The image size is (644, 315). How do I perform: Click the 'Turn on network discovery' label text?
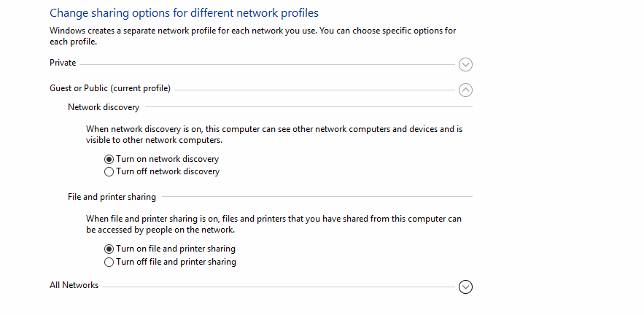(167, 159)
